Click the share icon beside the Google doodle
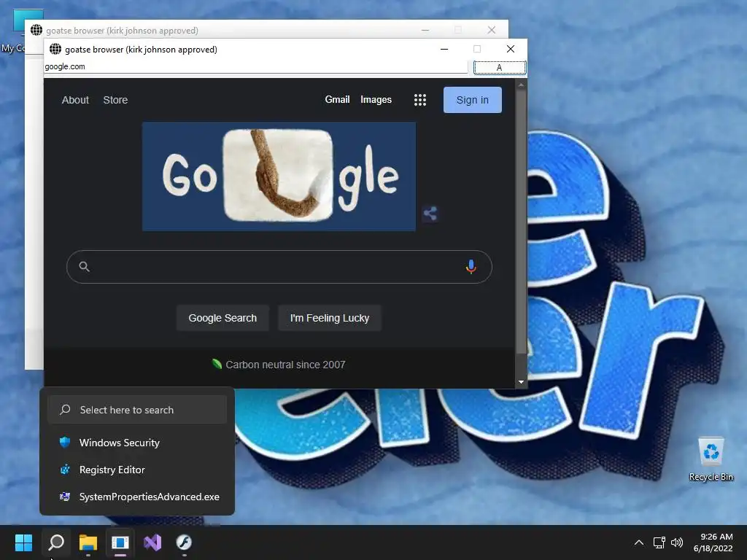 point(430,214)
